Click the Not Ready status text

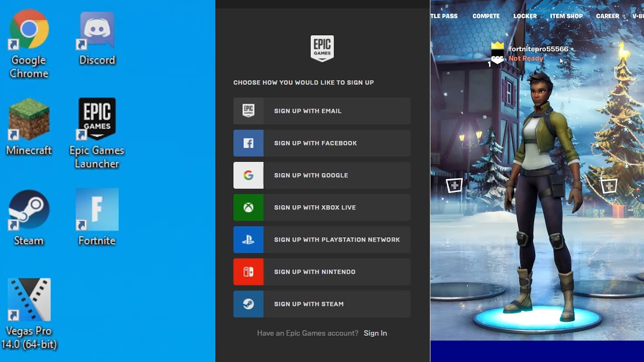point(526,59)
